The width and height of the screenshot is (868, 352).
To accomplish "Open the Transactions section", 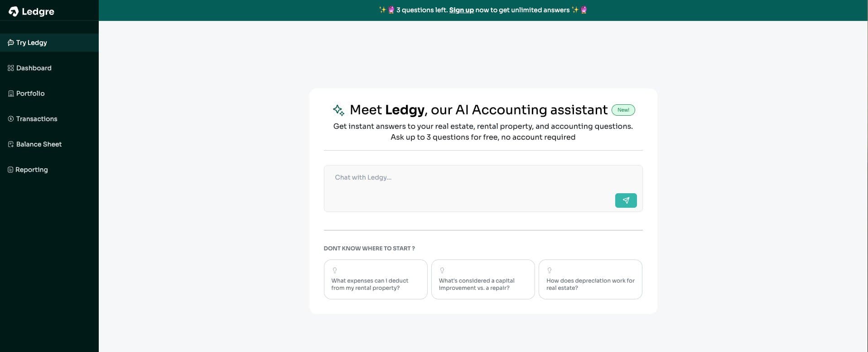I will (x=36, y=119).
